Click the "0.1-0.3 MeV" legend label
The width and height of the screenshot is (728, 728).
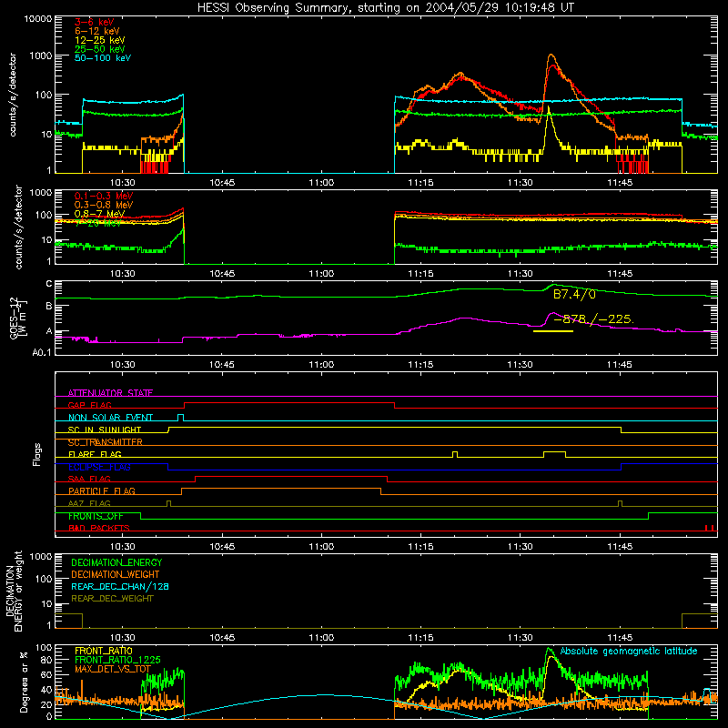104,196
